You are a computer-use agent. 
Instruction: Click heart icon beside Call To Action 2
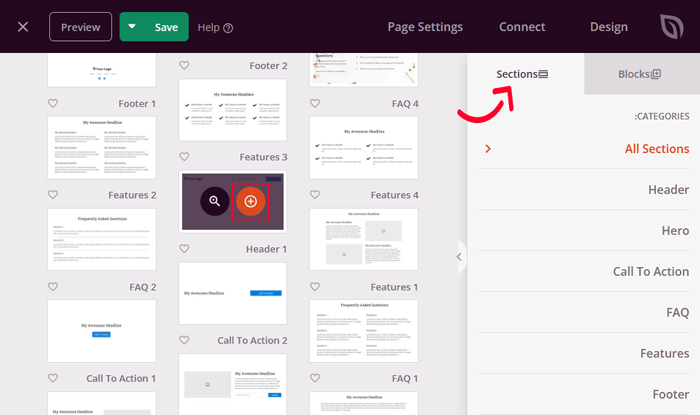[184, 340]
